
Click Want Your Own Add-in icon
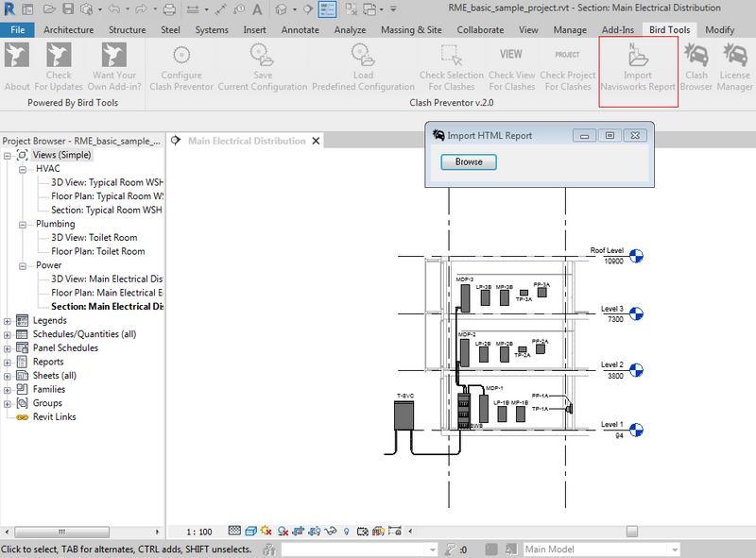click(x=114, y=55)
